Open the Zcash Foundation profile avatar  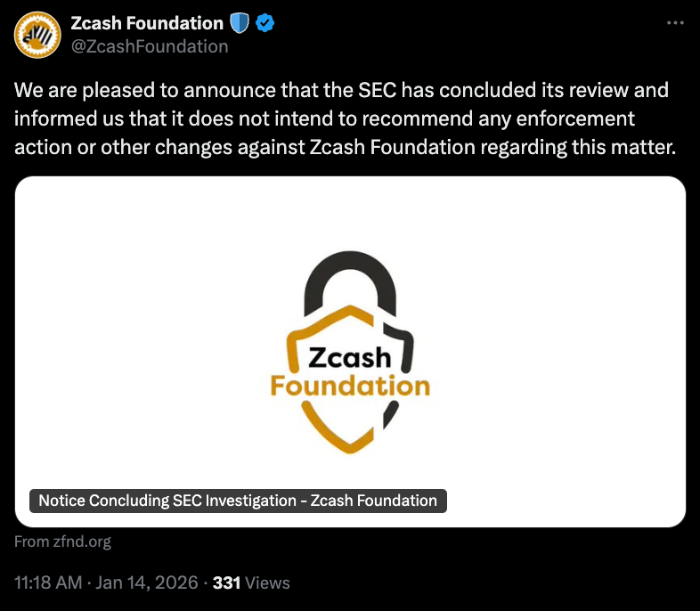point(37,34)
